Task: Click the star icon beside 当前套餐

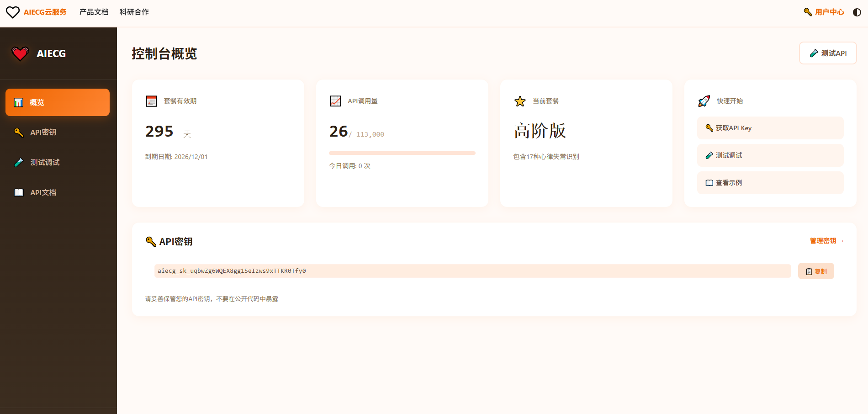Action: [519, 101]
